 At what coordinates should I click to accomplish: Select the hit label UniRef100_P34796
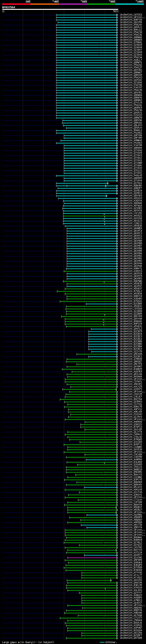coord(131,85)
